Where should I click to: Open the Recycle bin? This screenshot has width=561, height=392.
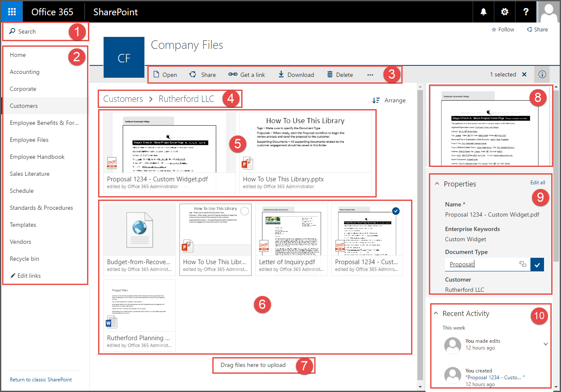click(25, 259)
